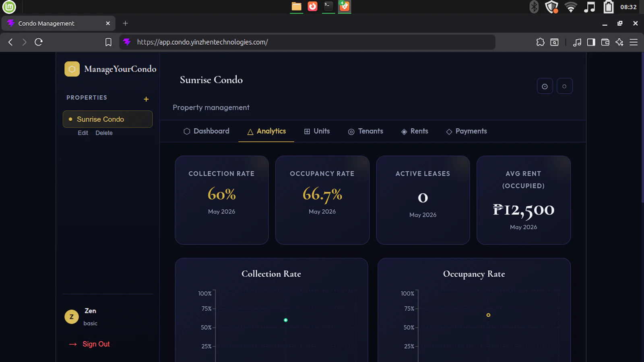Click the small circle button in header
Viewport: 644px width, 362px height.
pos(564,86)
